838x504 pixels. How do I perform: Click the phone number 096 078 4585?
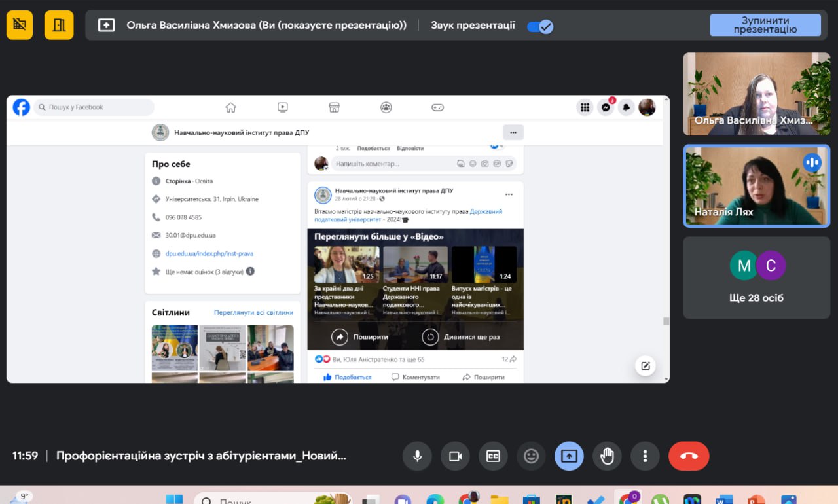[183, 217]
